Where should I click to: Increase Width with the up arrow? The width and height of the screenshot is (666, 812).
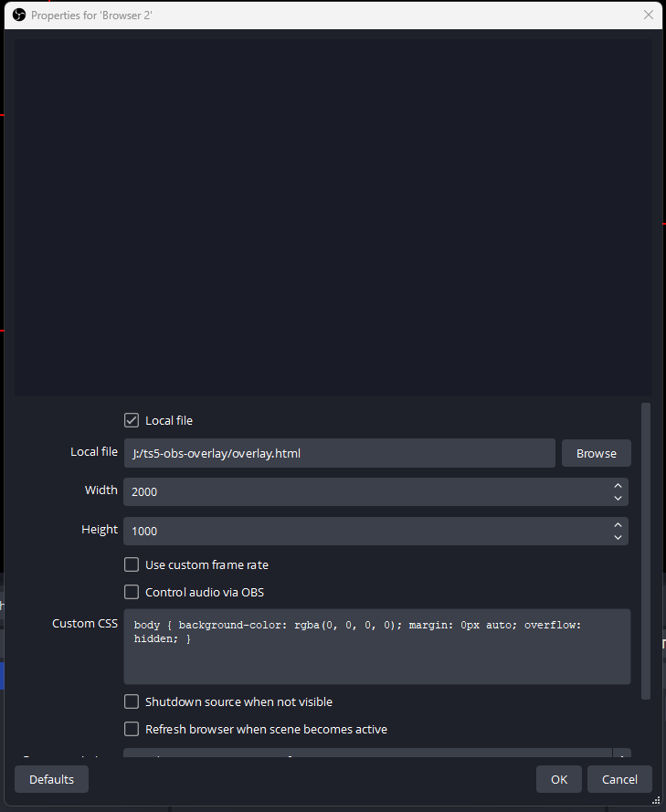(x=618, y=486)
